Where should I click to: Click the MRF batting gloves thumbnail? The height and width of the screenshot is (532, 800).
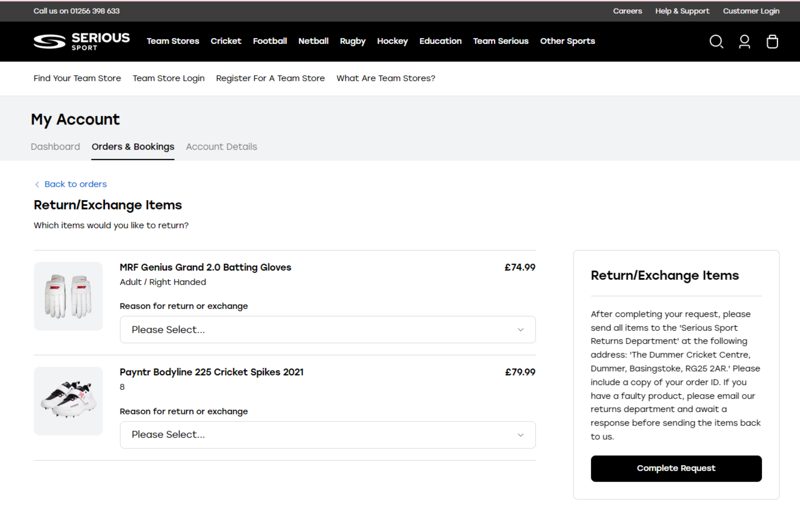pyautogui.click(x=68, y=296)
